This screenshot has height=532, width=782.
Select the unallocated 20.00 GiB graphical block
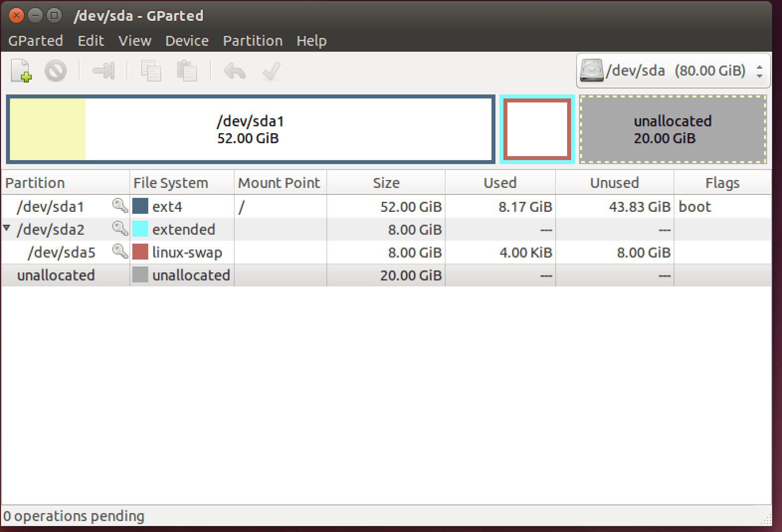[673, 129]
